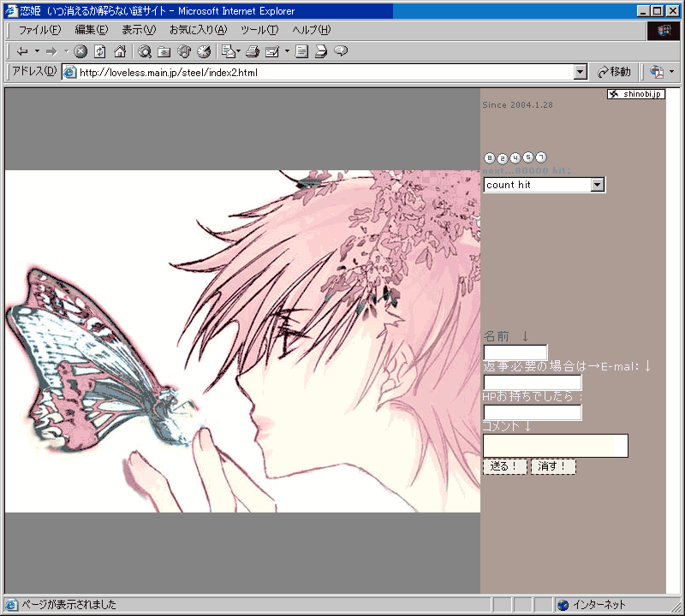Open the Messenger speech bubble icon
The width and height of the screenshot is (685, 616).
pyautogui.click(x=341, y=51)
